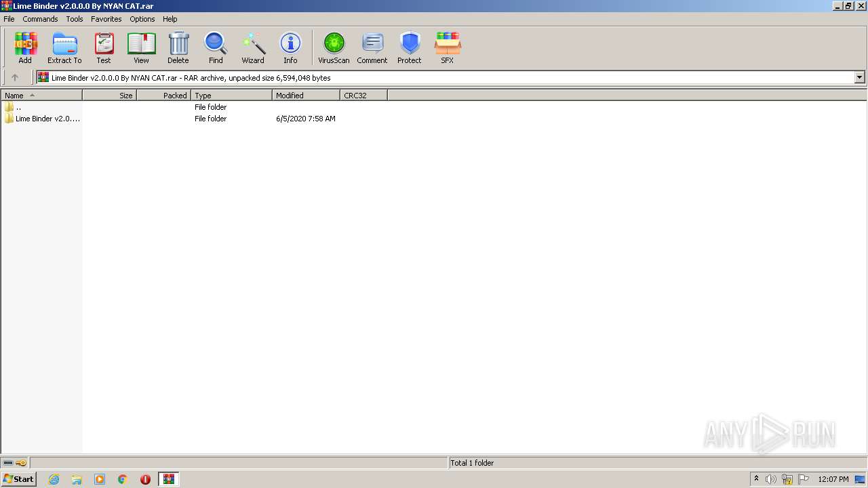Open the Favorites menu
The height and width of the screenshot is (488, 868).
tap(106, 19)
